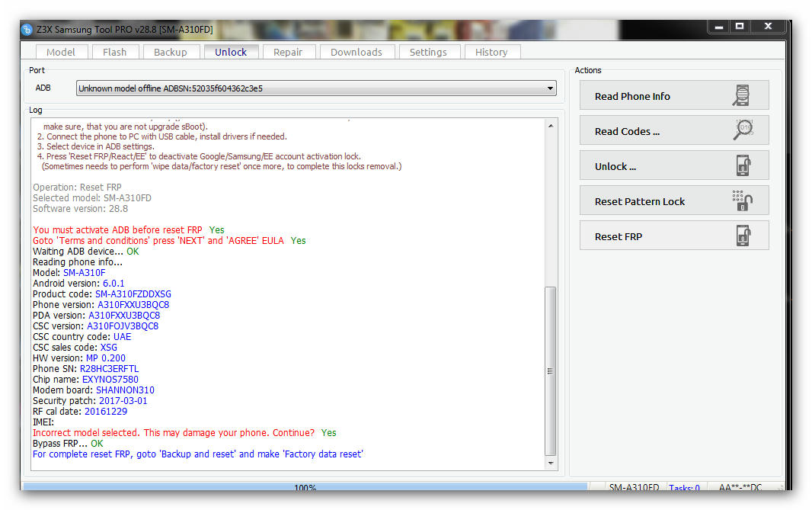This screenshot has height=510, width=812.
Task: Click the chip name EXYNOS7580
Action: coord(110,380)
